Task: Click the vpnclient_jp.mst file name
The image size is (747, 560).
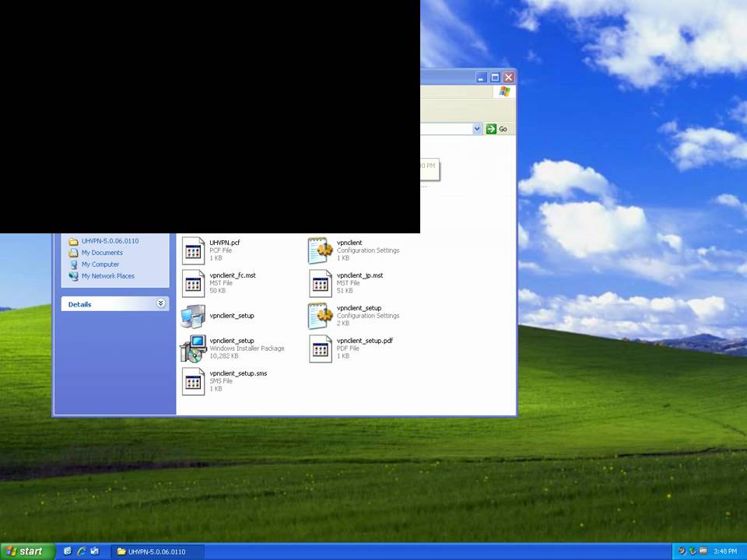Action: pos(359,275)
